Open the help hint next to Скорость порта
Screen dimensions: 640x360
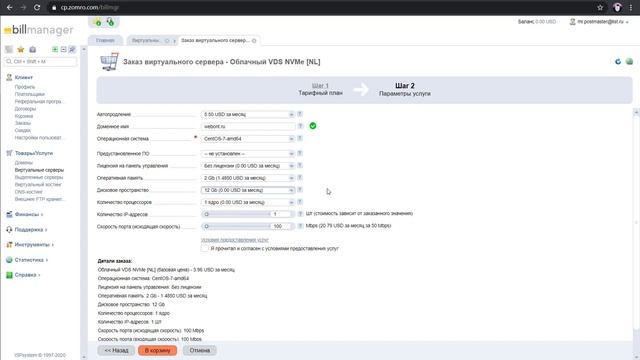300,226
